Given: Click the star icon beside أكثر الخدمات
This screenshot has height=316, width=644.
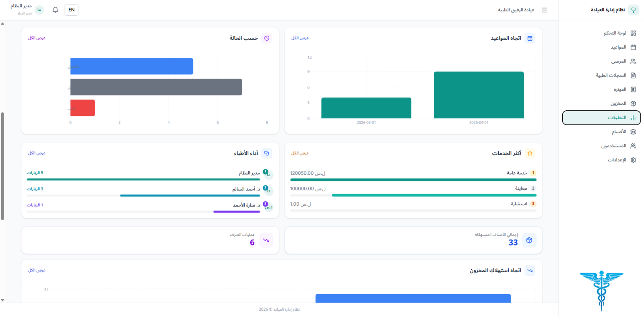Looking at the screenshot, I should click(530, 153).
